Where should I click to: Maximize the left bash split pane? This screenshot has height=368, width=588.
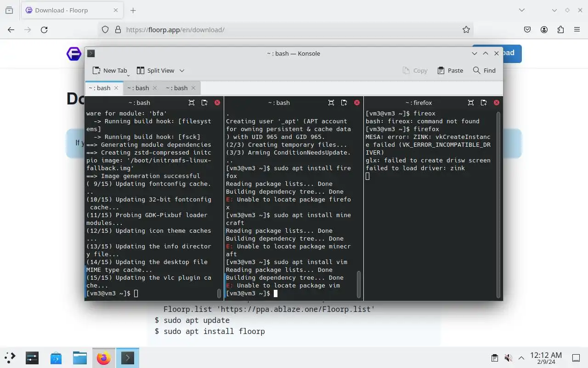click(x=192, y=103)
